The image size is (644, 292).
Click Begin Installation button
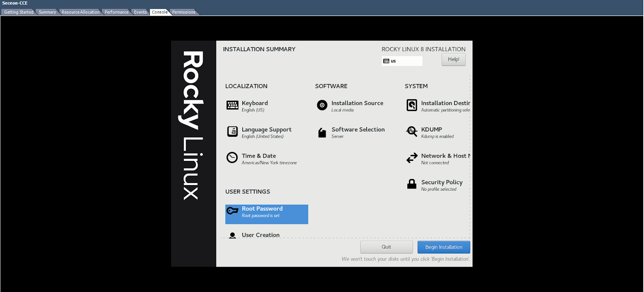click(444, 247)
